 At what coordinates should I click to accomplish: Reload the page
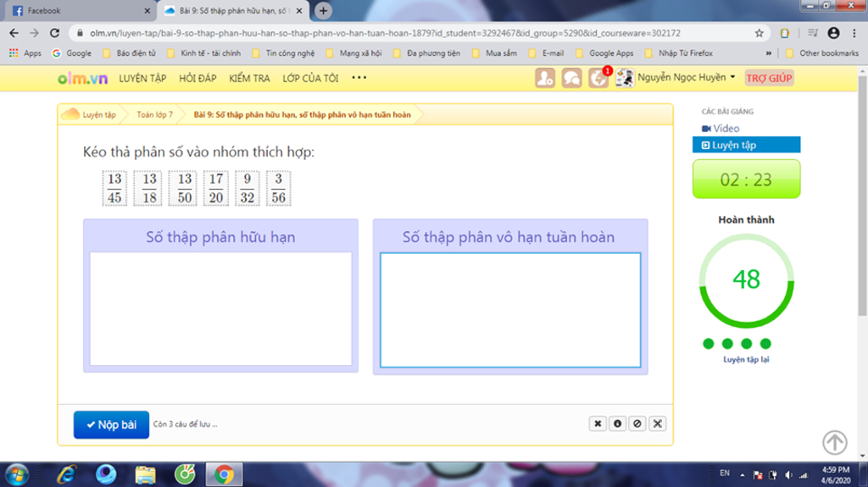[x=54, y=33]
